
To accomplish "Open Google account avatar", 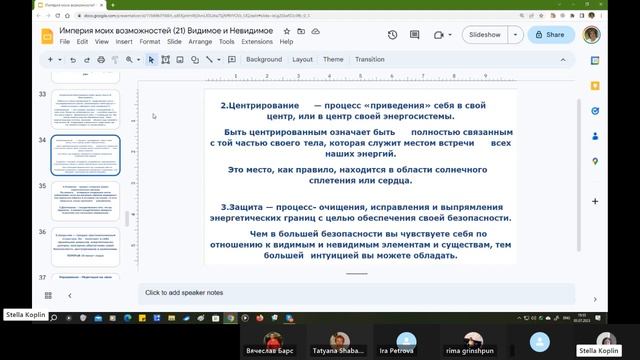I will pos(591,35).
